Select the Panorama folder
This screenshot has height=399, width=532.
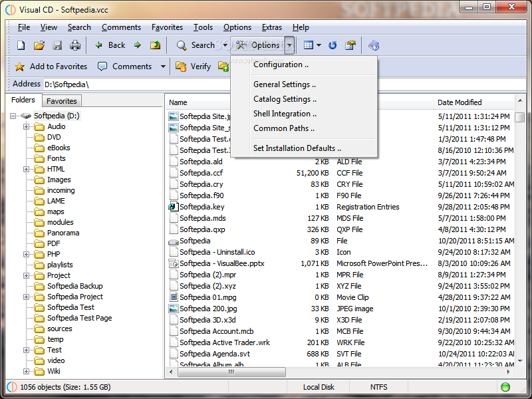(x=63, y=233)
